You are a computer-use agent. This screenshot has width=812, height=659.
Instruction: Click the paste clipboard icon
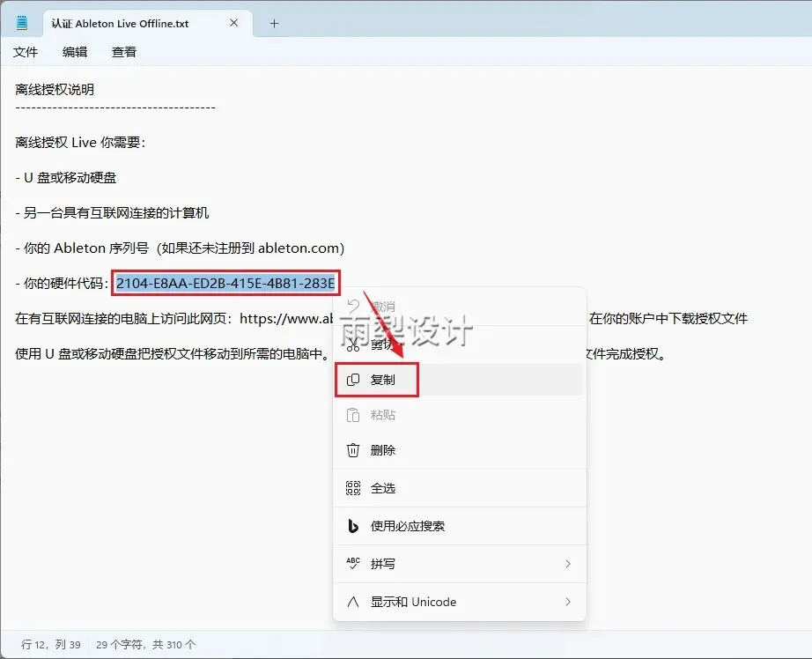[352, 415]
